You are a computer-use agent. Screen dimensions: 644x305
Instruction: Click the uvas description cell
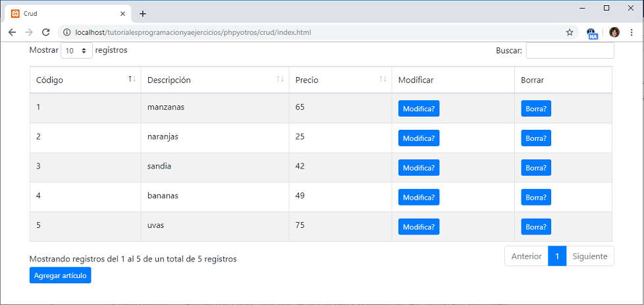click(x=215, y=227)
